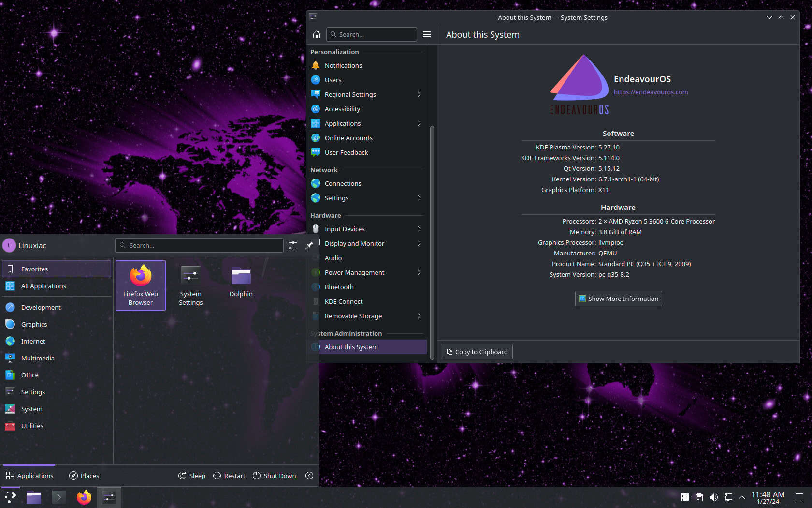
Task: Open Internet category in launcher
Action: coord(57,341)
